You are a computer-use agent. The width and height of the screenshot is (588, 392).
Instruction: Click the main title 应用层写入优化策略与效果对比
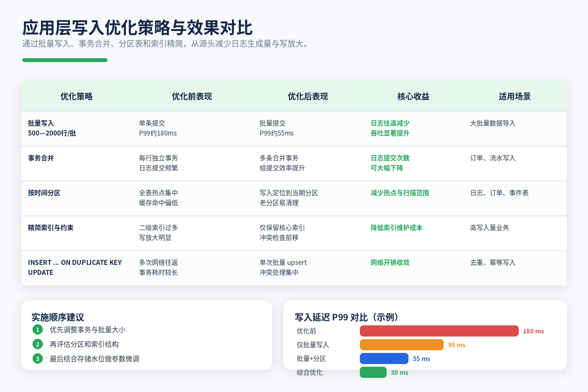(x=137, y=28)
